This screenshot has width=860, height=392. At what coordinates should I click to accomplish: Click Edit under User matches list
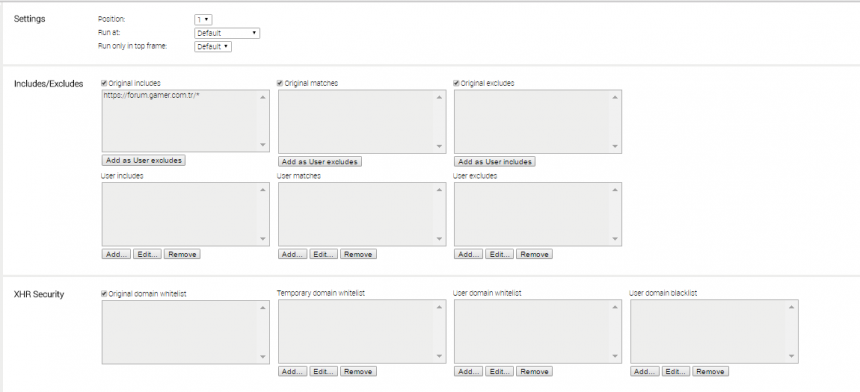tap(324, 254)
